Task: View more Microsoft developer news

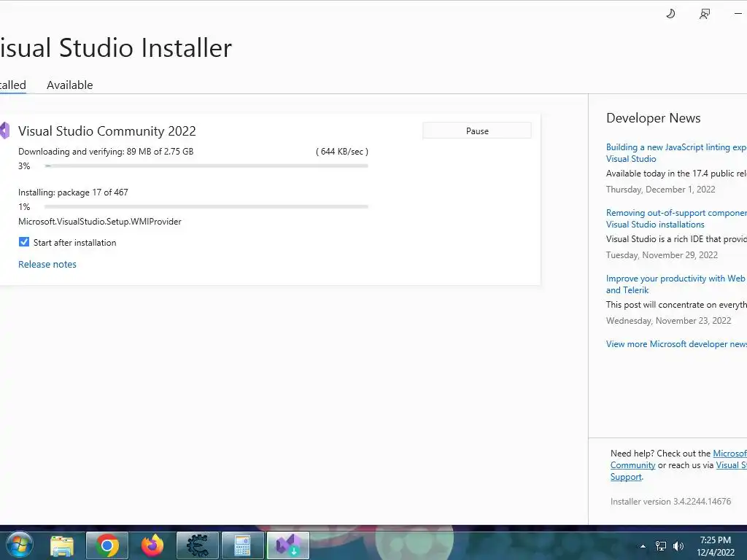Action: pos(676,344)
